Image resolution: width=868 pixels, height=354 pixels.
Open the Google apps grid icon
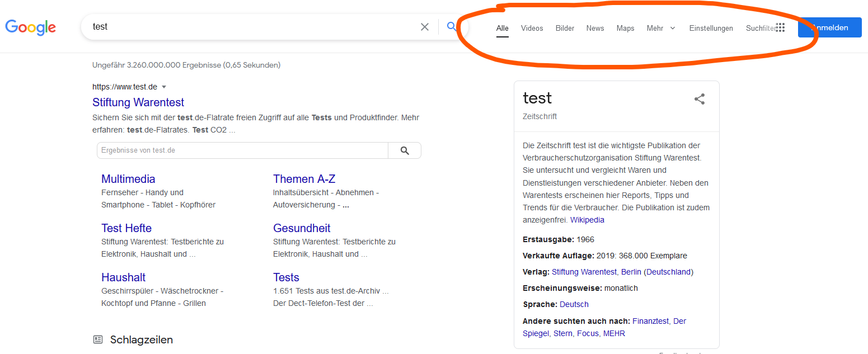tap(780, 28)
